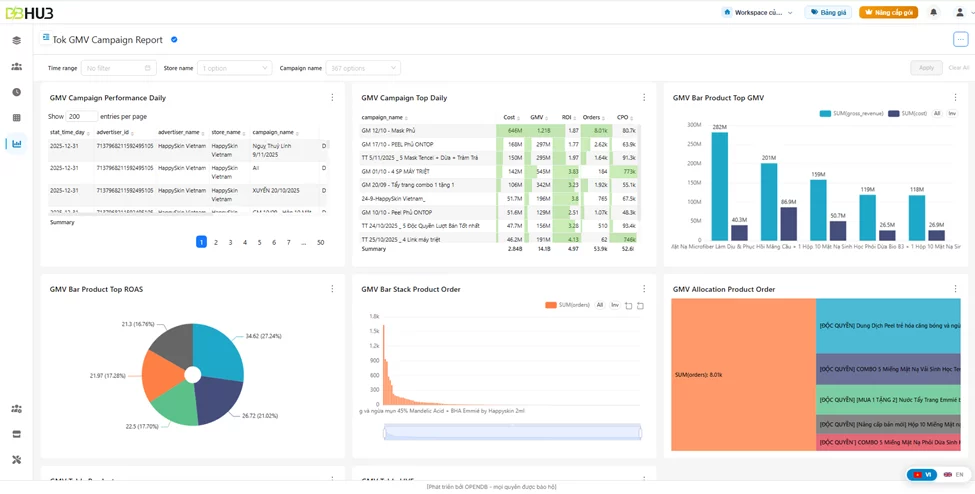Screen dimensions: 975x494
Task: Open three-dot menu of GMV Campaign Top Daily
Action: [644, 98]
